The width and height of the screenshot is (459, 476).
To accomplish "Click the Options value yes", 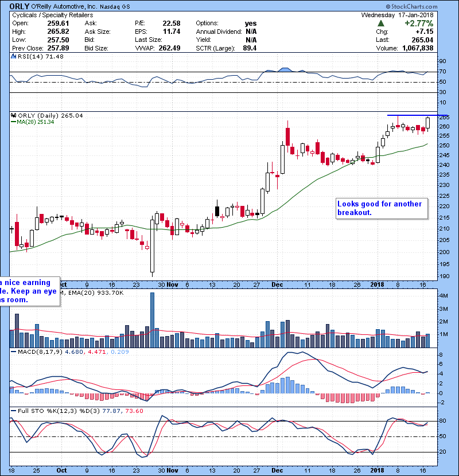I will pyautogui.click(x=251, y=24).
